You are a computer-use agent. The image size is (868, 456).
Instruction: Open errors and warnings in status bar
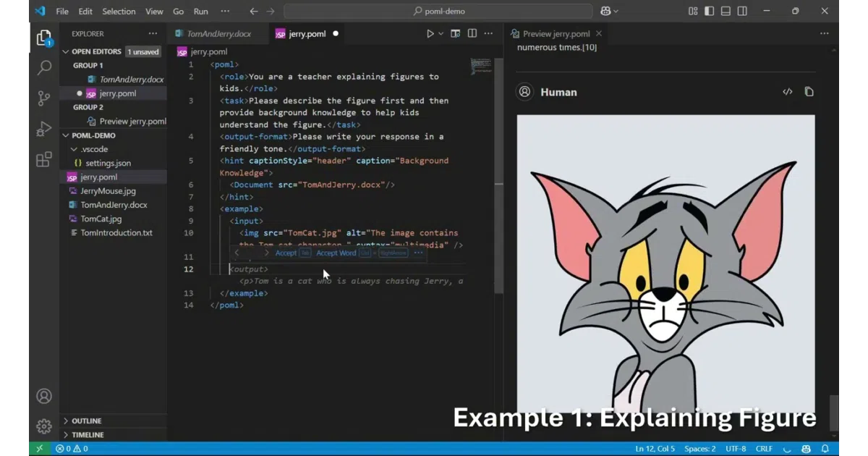pos(72,449)
